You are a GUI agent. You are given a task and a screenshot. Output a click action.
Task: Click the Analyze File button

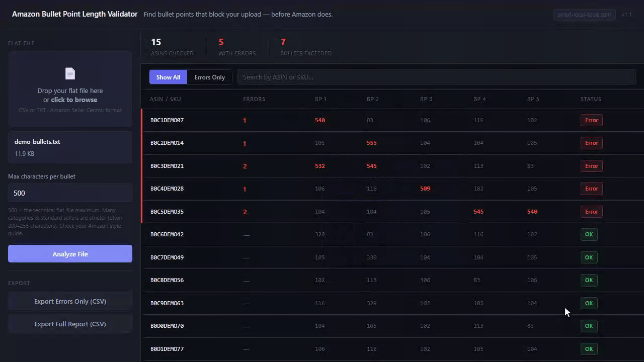[70, 254]
